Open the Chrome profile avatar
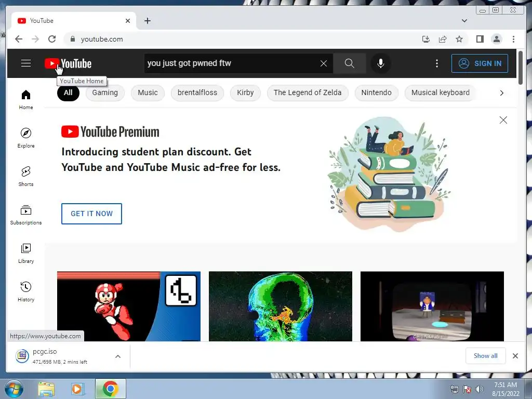This screenshot has width=532, height=399. [x=497, y=39]
